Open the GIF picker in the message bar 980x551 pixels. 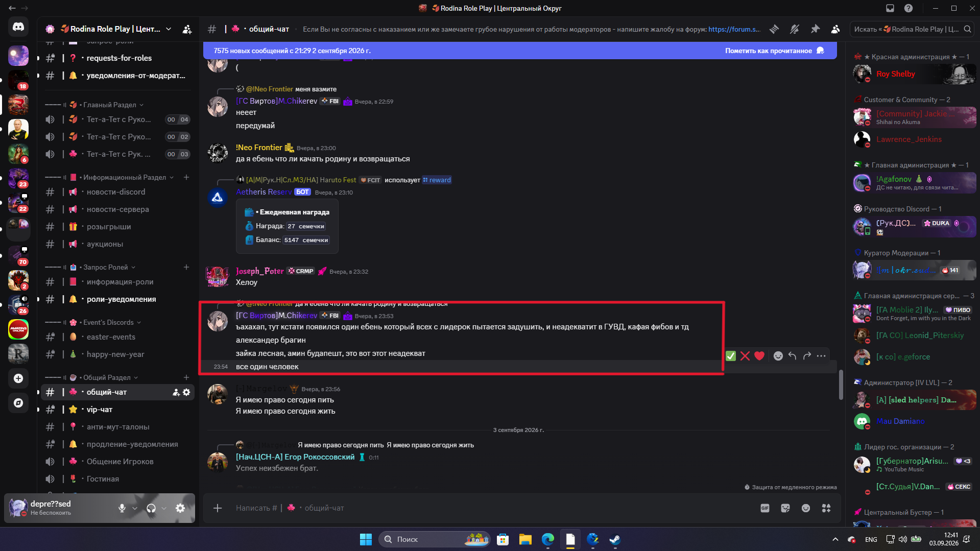tap(765, 508)
